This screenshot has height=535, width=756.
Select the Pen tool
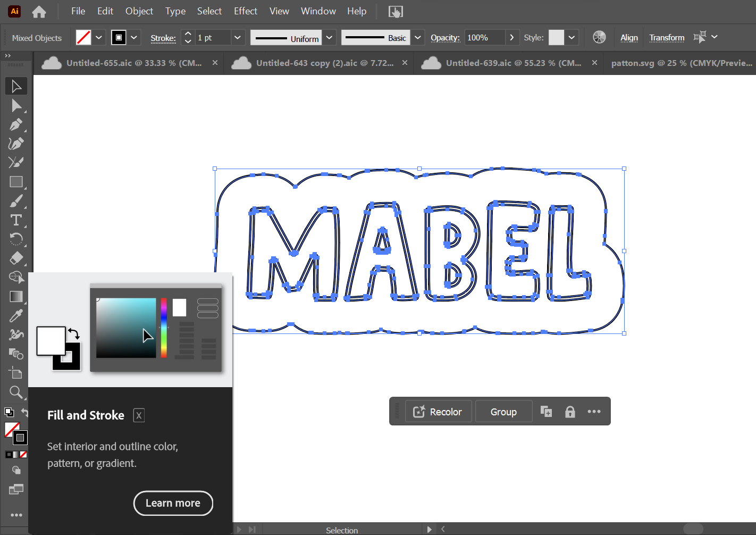pyautogui.click(x=16, y=125)
